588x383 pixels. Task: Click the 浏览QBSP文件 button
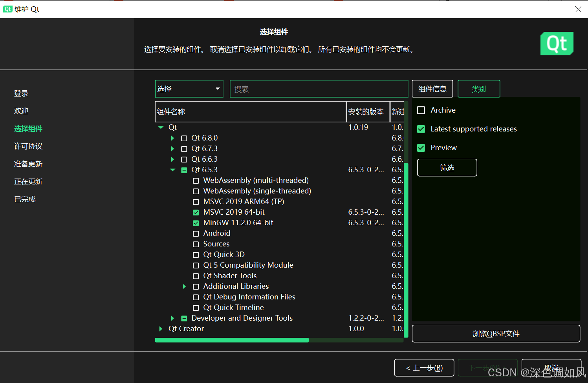[x=496, y=334]
